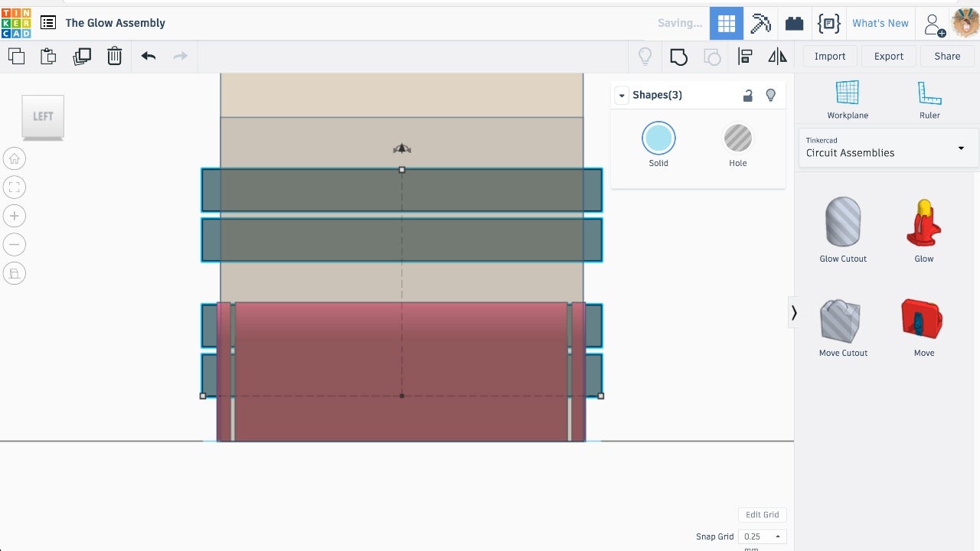Click the bottom-right corner selection handle
Viewport: 980px width, 551px height.
pyautogui.click(x=601, y=396)
